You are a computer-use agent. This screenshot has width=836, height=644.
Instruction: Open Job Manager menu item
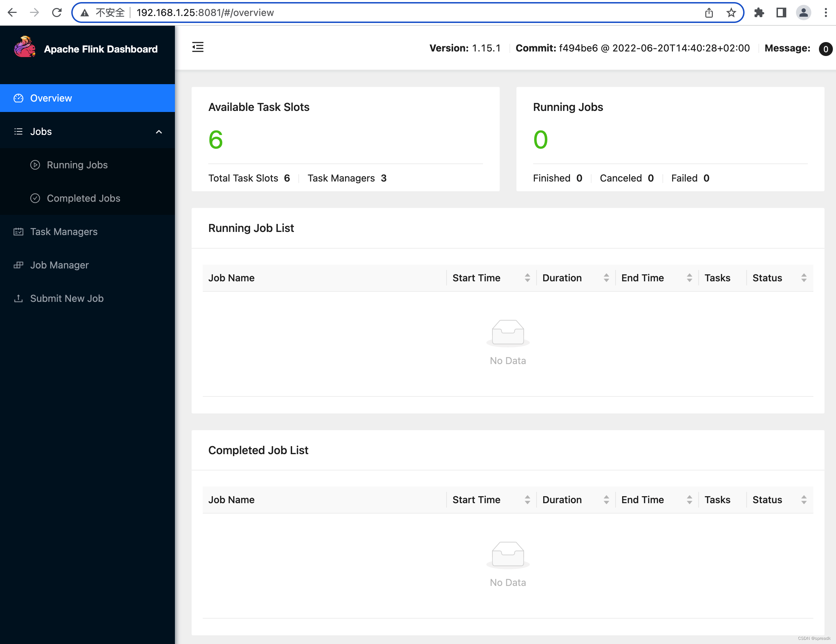59,265
